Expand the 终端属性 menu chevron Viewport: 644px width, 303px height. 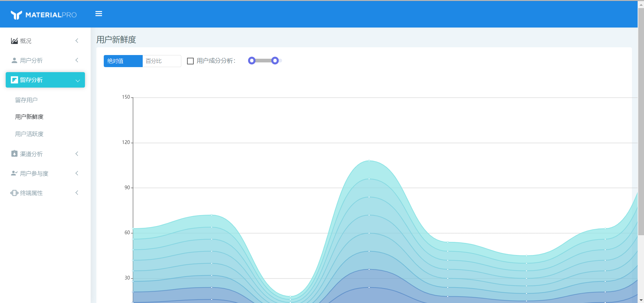coord(77,193)
